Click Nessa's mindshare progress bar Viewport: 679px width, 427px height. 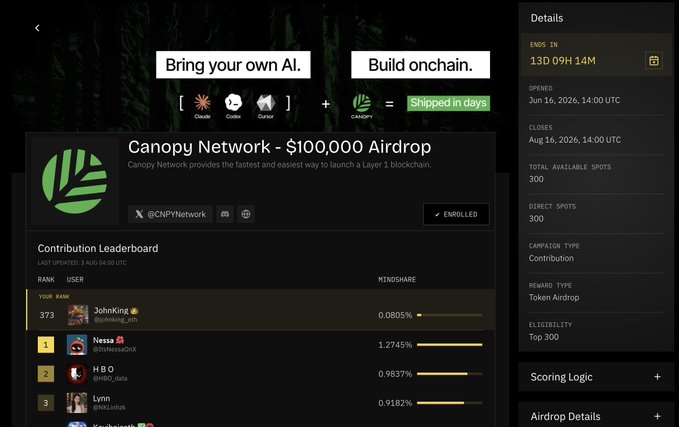click(x=449, y=345)
